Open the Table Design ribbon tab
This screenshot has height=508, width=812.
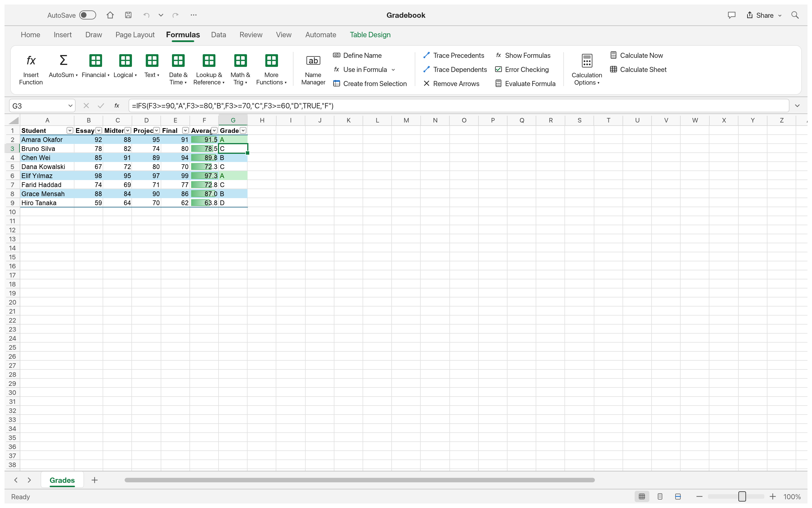(370, 35)
